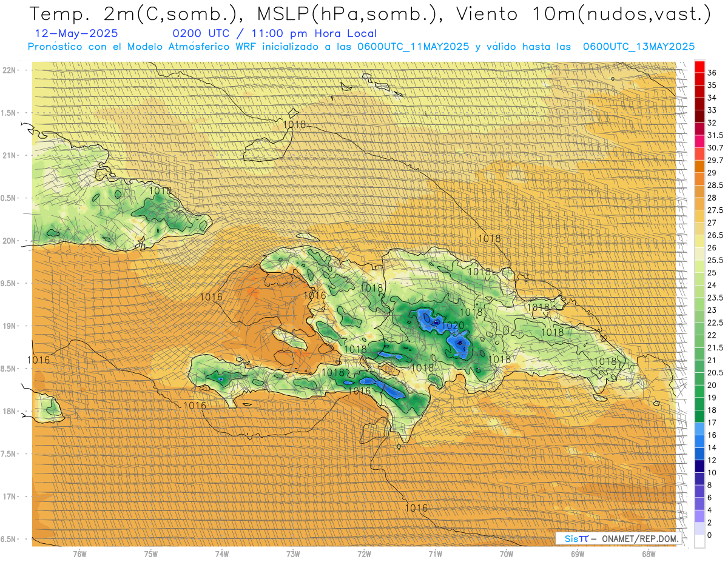Click the '75W' longitude axis label
Viewport: 728px width, 562px height.
click(151, 554)
